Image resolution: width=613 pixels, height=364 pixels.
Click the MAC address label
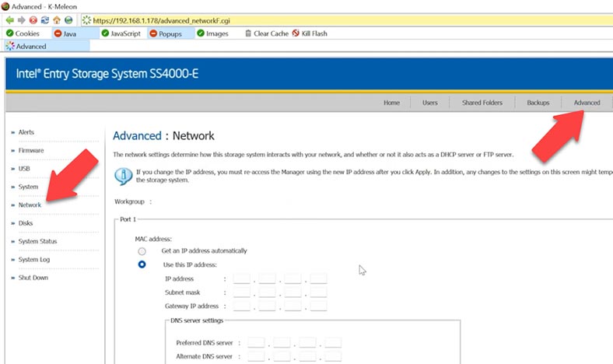tap(153, 239)
